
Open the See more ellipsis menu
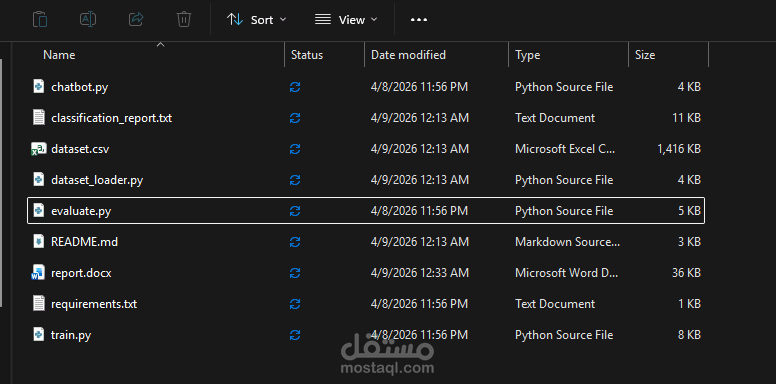(419, 20)
